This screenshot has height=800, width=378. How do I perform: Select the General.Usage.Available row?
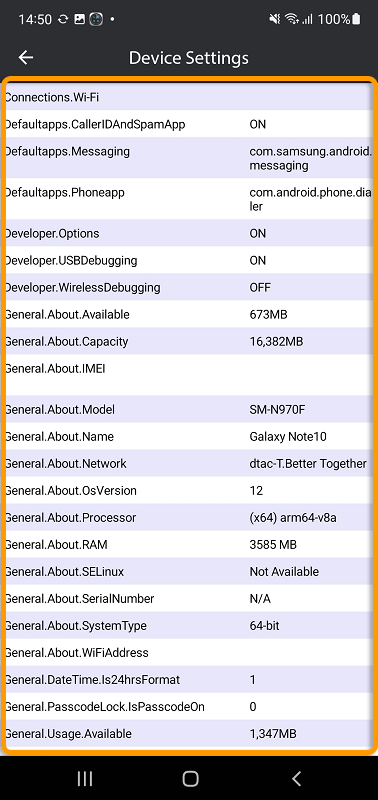pyautogui.click(x=189, y=734)
